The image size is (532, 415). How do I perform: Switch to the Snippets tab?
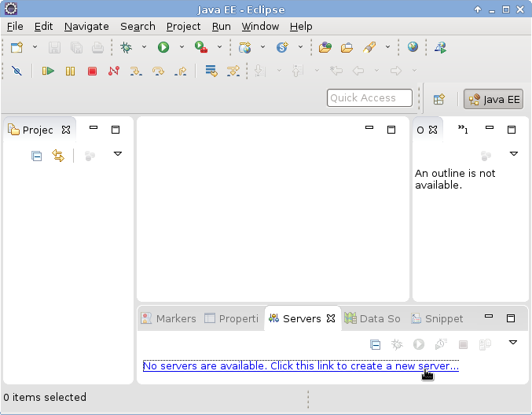click(x=437, y=318)
